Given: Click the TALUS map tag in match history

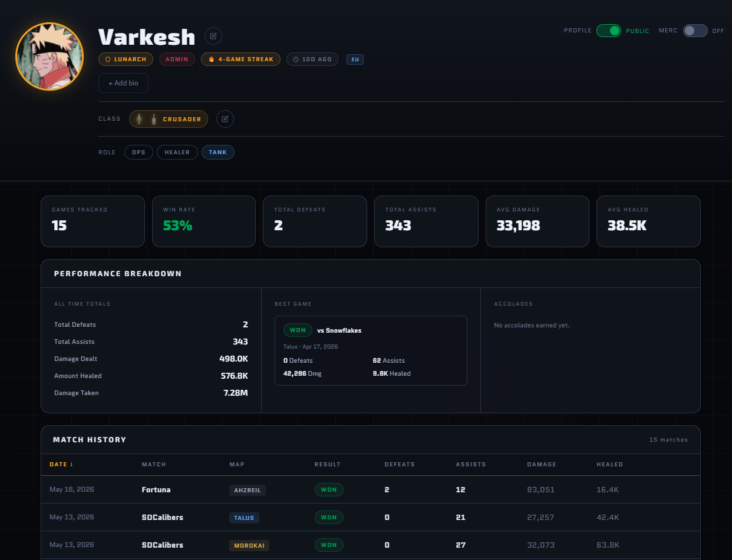Looking at the screenshot, I should (x=244, y=518).
